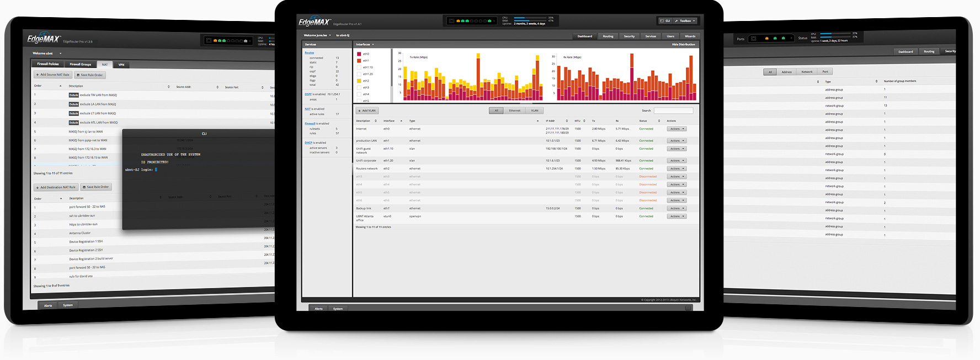Filter interfaces by Ethernet

(x=514, y=110)
